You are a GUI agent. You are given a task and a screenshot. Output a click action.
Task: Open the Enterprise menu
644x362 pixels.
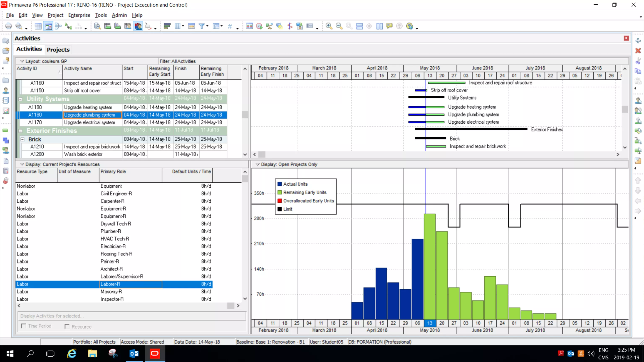click(x=79, y=15)
